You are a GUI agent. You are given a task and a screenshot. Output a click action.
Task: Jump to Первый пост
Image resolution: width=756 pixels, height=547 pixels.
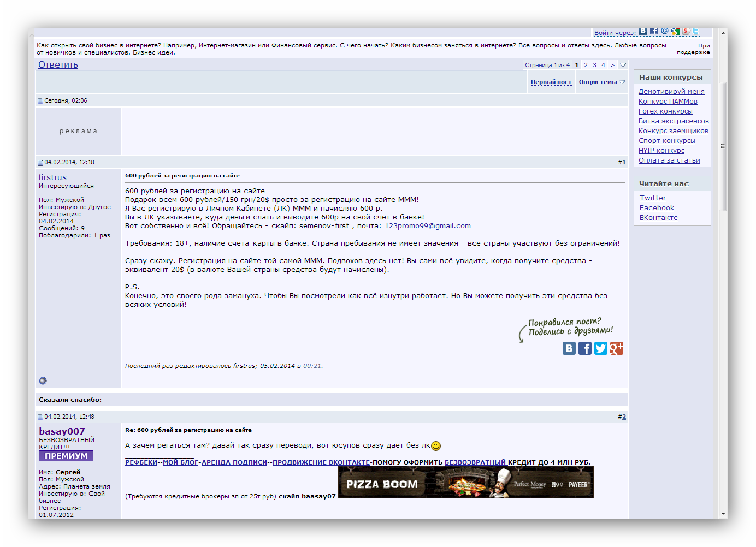pyautogui.click(x=551, y=82)
